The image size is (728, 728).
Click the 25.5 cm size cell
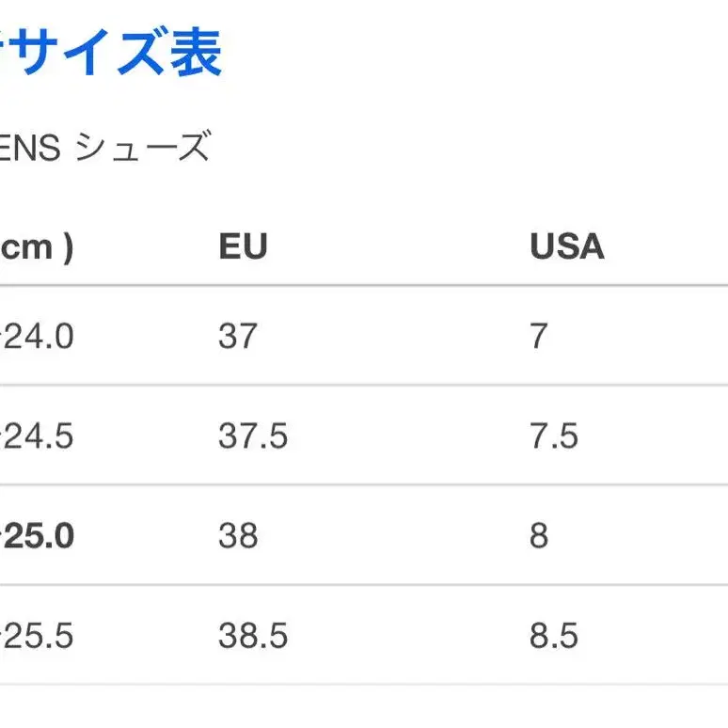(x=38, y=637)
